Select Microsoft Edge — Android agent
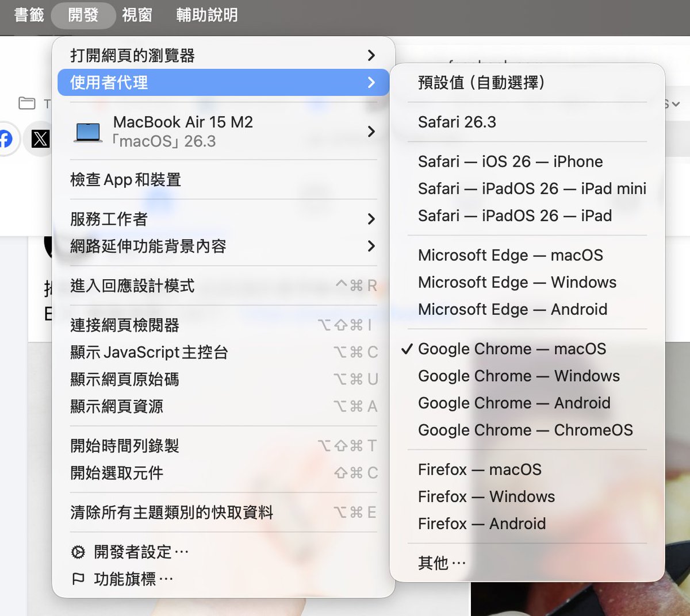Image resolution: width=690 pixels, height=616 pixels. (527, 309)
